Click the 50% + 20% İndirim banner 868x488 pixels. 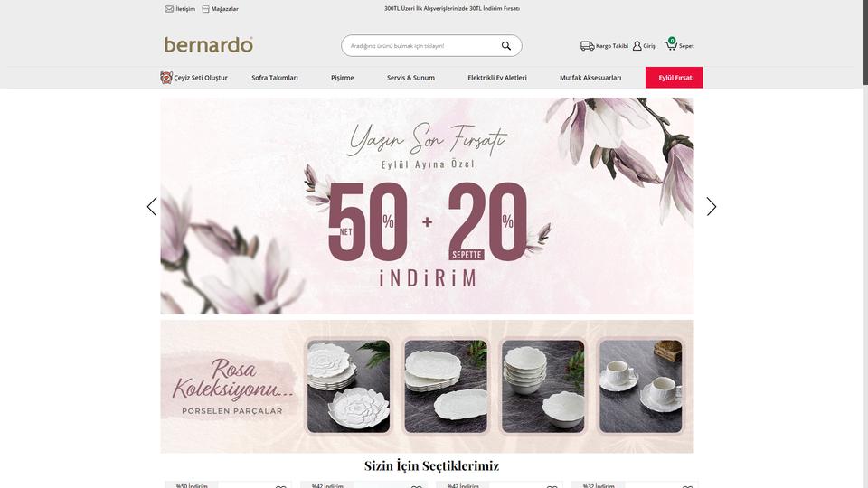[427, 206]
